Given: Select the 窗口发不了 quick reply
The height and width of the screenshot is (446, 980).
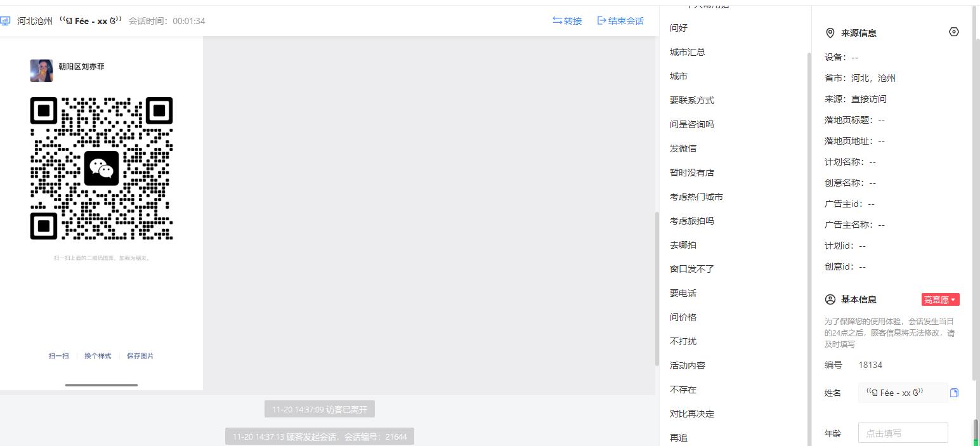Looking at the screenshot, I should (692, 269).
